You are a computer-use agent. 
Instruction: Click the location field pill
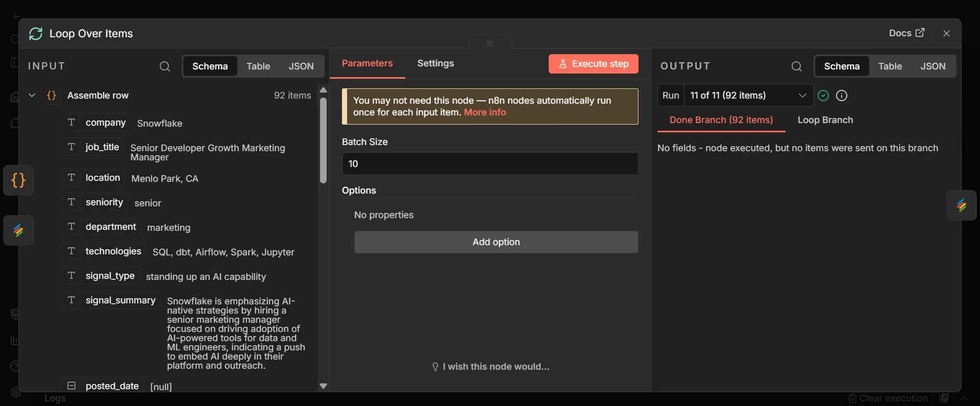click(94, 178)
